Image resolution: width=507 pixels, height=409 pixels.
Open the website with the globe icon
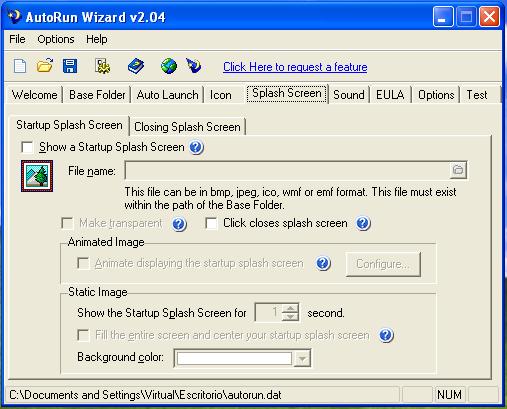pos(169,66)
